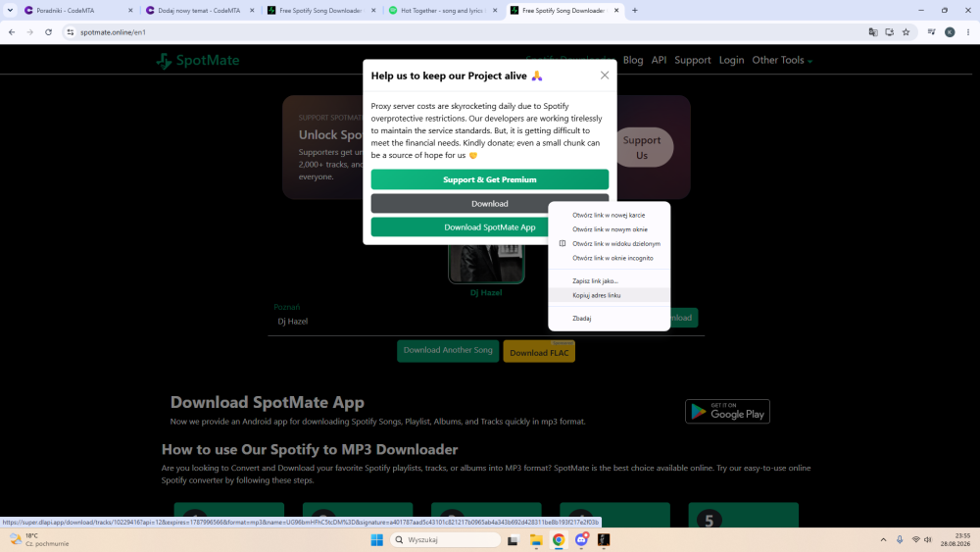Open File Explorer from taskbar
980x552 pixels.
(x=536, y=539)
